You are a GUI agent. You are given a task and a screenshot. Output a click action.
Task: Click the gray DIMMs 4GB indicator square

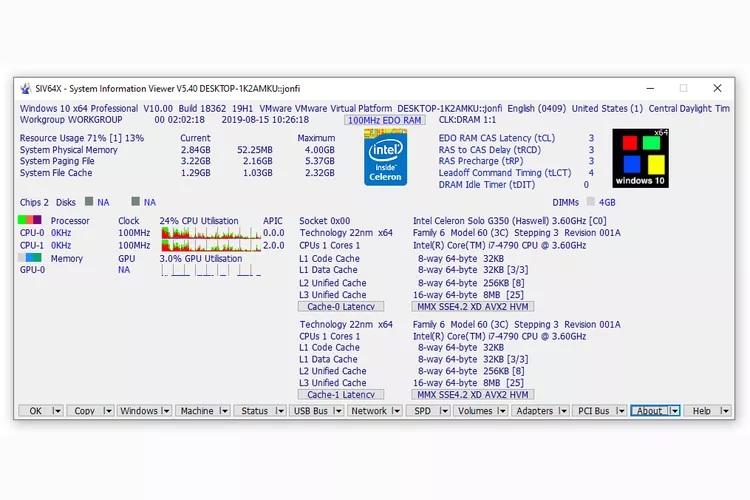click(590, 202)
